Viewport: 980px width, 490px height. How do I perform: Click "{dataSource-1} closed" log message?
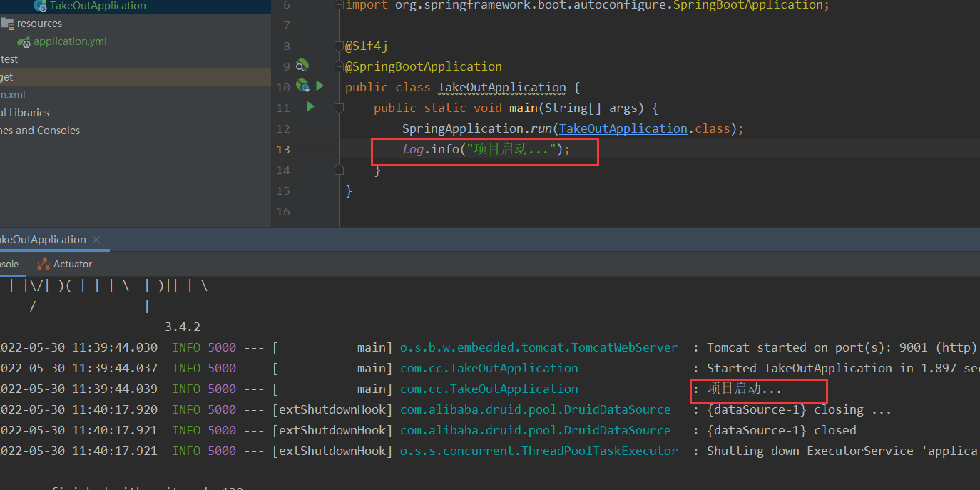click(781, 430)
